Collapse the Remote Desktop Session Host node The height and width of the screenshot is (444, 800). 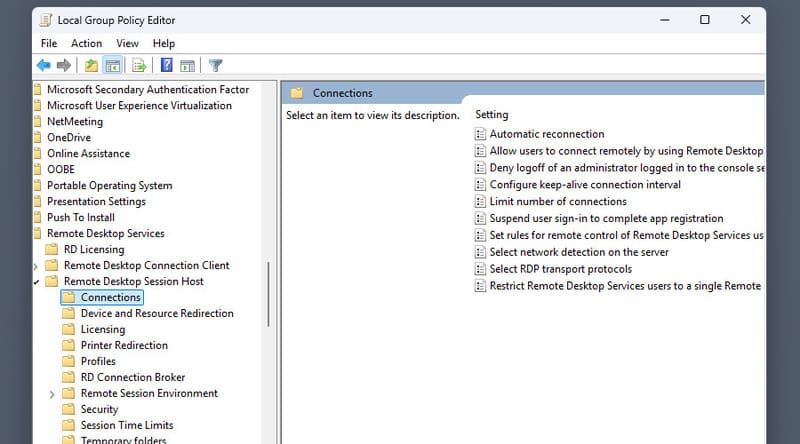(37, 282)
